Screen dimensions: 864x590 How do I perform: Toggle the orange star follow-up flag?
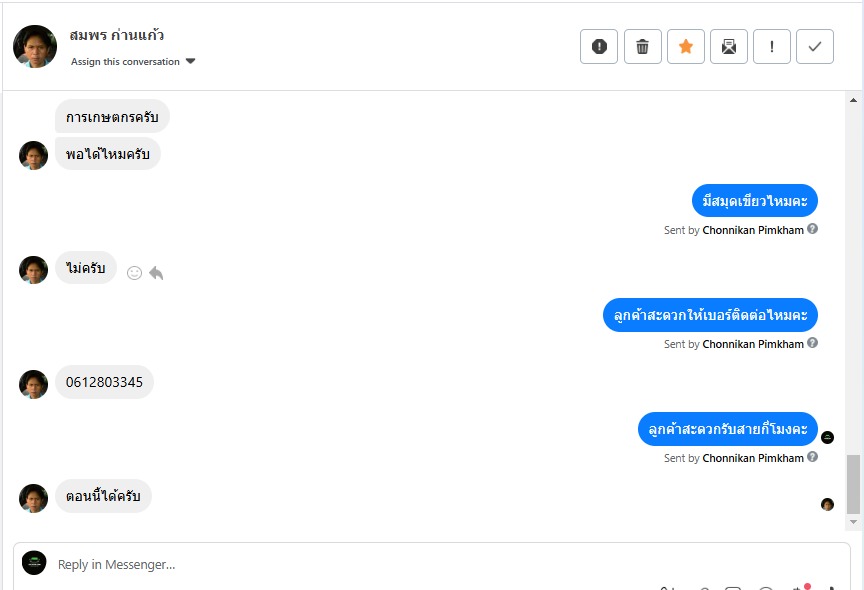[686, 47]
